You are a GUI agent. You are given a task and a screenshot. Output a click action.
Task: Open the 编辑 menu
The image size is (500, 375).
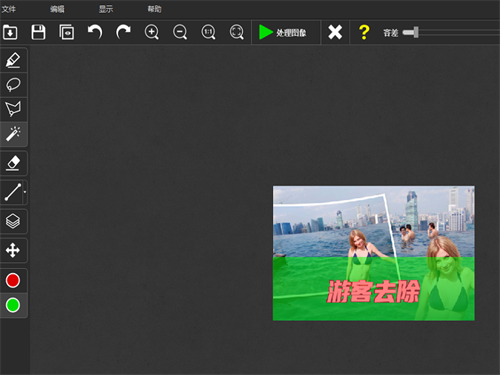coord(57,9)
